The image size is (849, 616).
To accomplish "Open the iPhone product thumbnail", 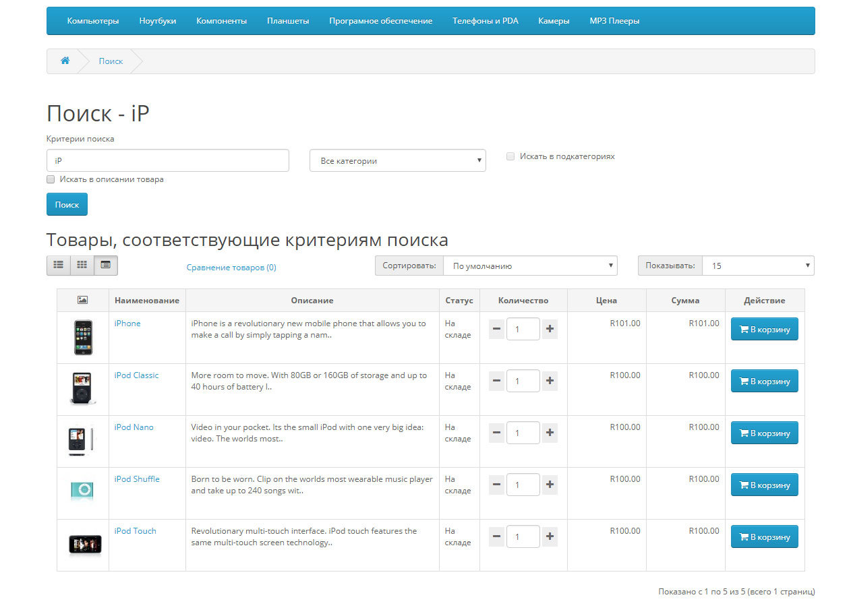I will pyautogui.click(x=83, y=338).
